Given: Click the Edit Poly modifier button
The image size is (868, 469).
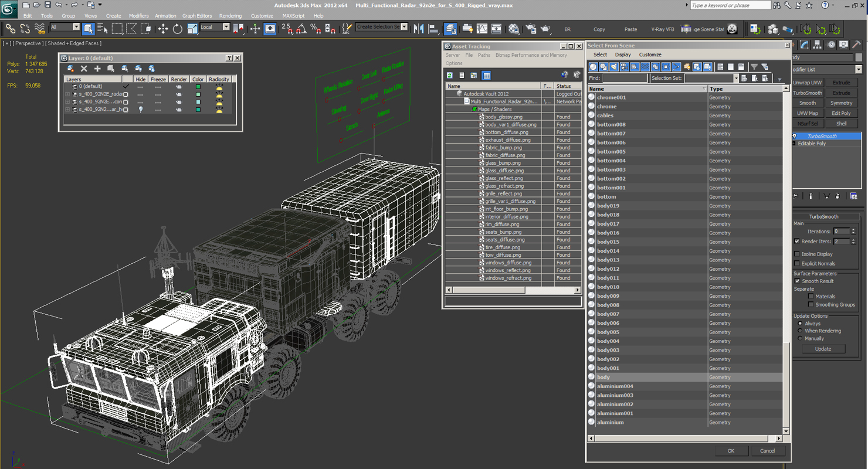Looking at the screenshot, I should tap(841, 113).
